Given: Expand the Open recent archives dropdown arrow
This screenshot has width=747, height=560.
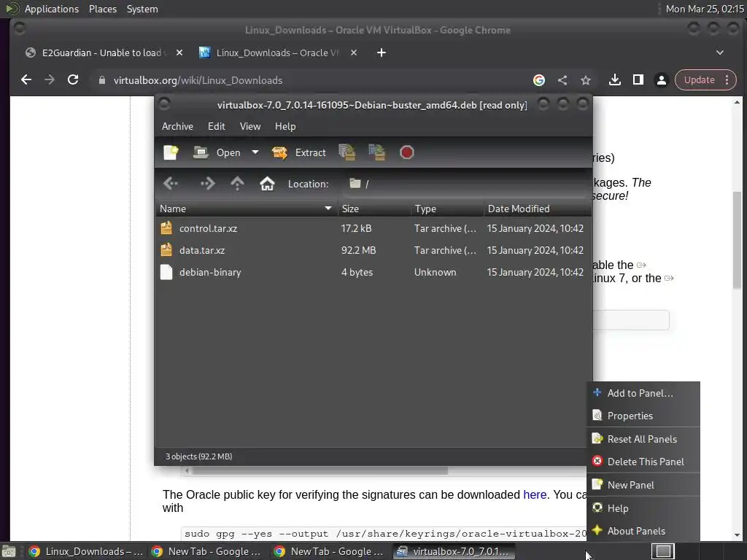Looking at the screenshot, I should (x=255, y=152).
